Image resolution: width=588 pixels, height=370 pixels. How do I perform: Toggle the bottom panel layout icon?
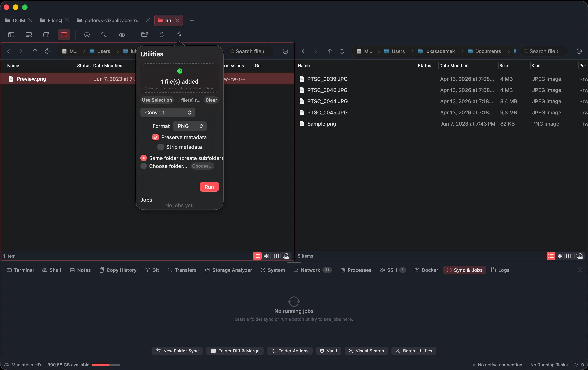(29, 35)
